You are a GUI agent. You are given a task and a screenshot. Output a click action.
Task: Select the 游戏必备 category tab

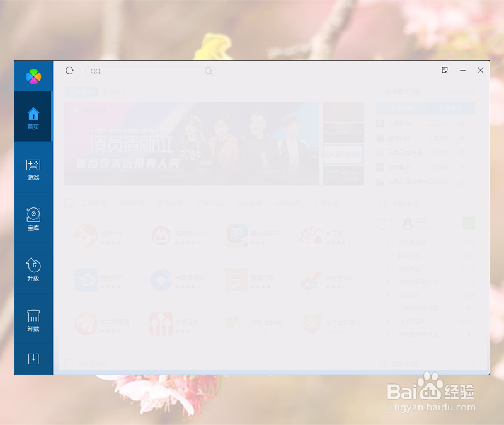133,203
